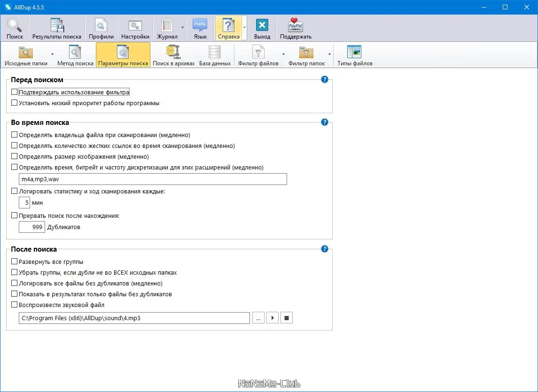Viewport: 538px width, 392px height.
Task: Expand the Фильтр файлов dropdown arrow
Action: (x=283, y=54)
